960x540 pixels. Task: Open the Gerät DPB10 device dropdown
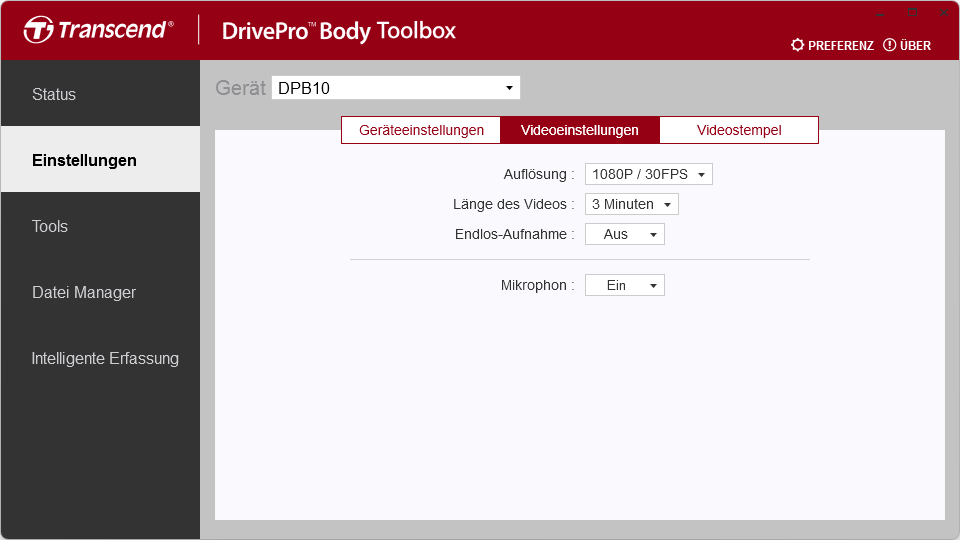[396, 88]
